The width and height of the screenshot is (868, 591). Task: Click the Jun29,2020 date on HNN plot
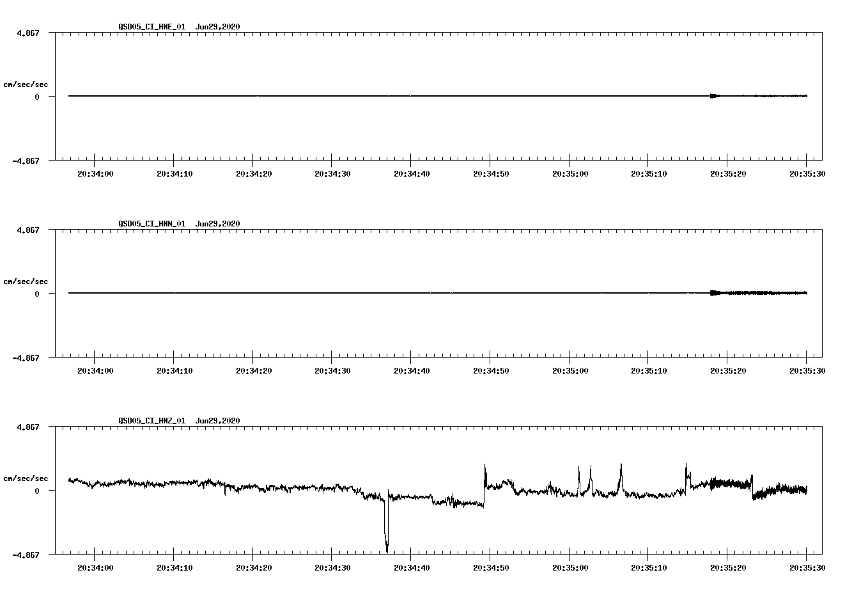(x=218, y=224)
